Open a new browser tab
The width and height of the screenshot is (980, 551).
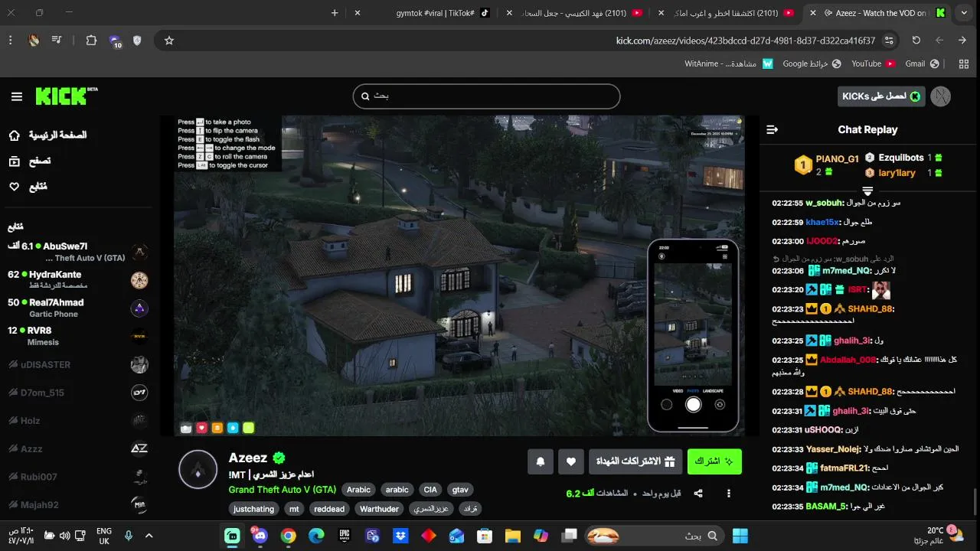335,13
